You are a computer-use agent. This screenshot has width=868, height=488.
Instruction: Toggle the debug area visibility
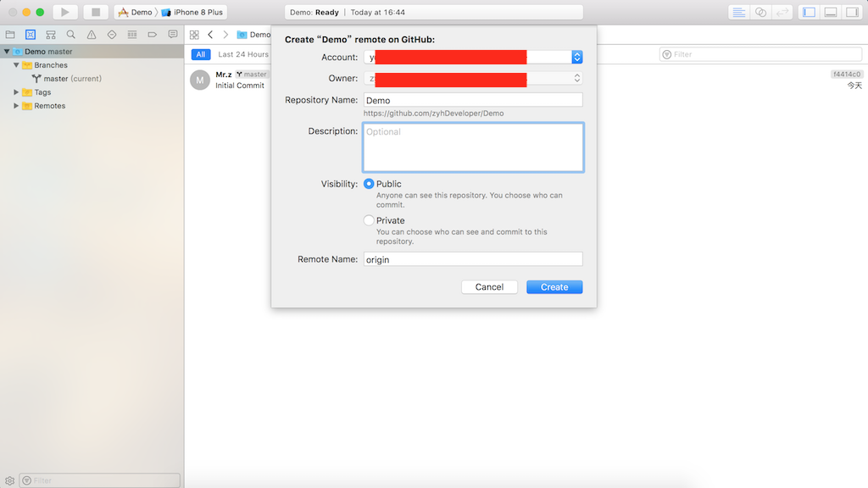tap(831, 12)
